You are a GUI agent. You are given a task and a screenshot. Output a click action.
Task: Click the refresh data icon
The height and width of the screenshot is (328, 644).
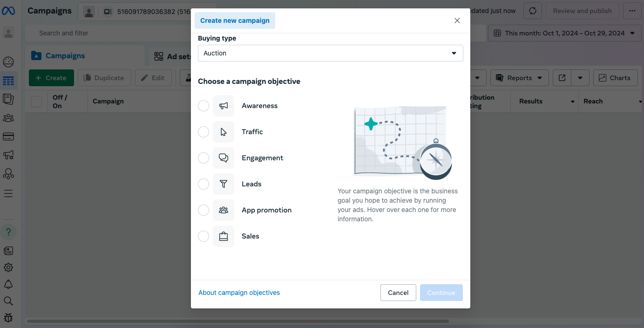[x=533, y=11]
